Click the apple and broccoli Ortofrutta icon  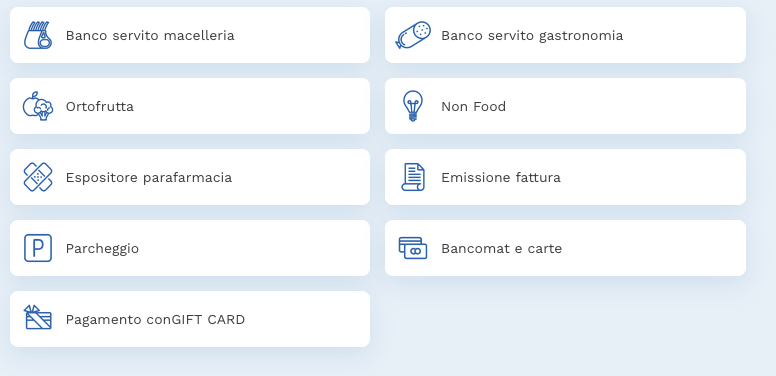38,106
